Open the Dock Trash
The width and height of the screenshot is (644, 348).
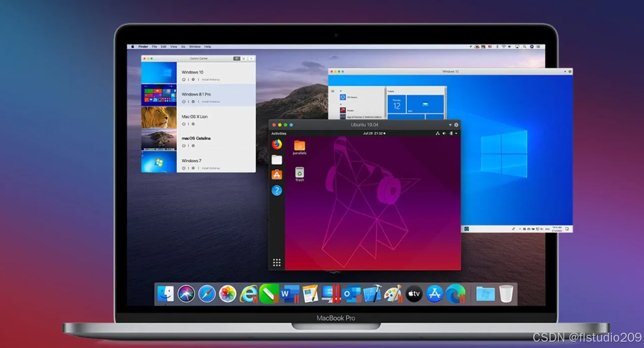(x=506, y=294)
